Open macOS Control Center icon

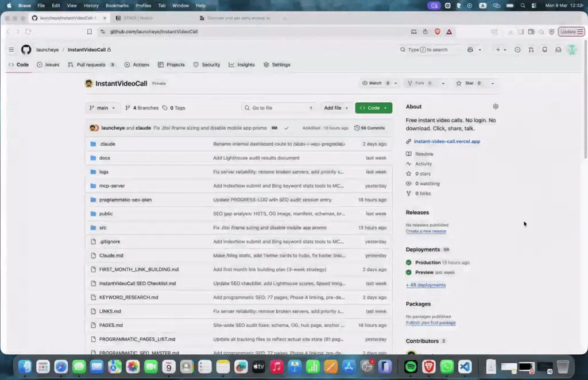coord(534,6)
